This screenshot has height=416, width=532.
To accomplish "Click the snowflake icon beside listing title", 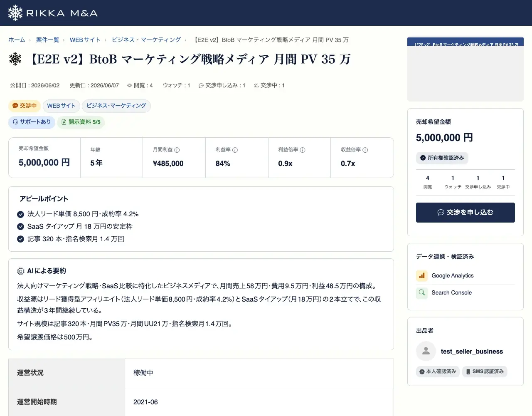I will (15, 59).
